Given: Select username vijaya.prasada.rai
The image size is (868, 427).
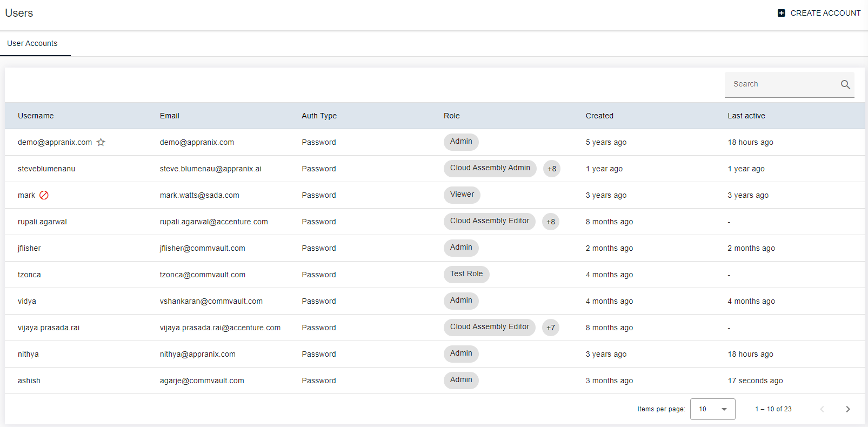Looking at the screenshot, I should tap(49, 328).
